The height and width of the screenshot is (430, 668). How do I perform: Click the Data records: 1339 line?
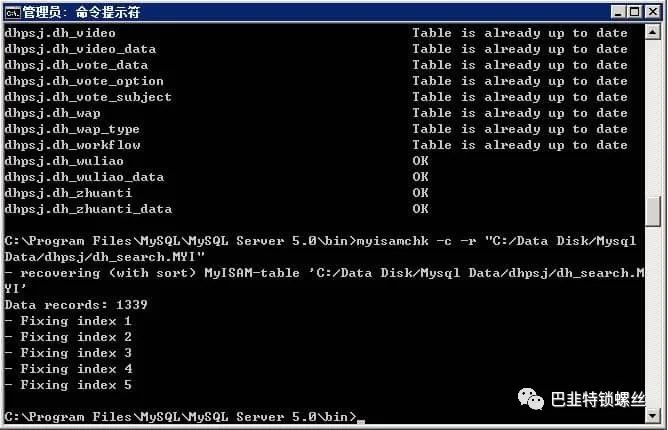[x=76, y=305]
